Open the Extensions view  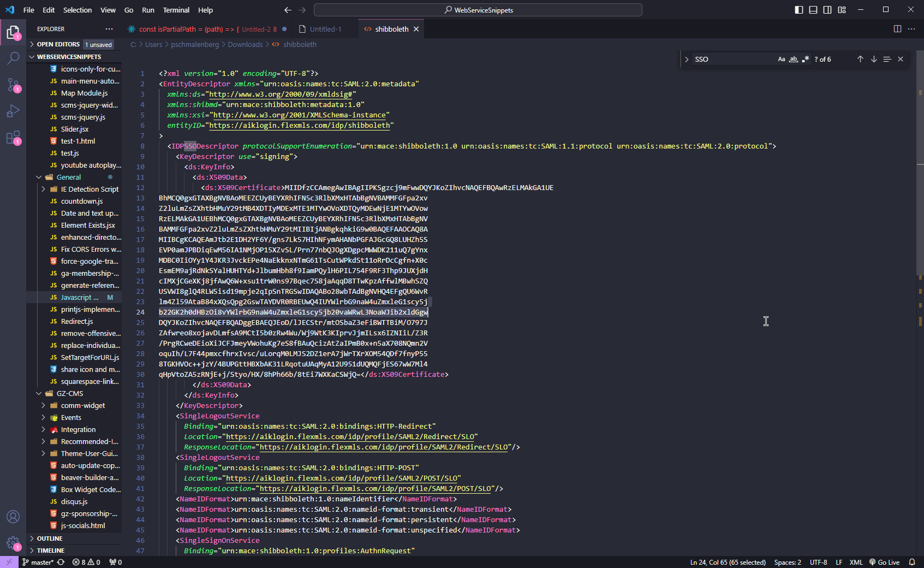tap(13, 138)
